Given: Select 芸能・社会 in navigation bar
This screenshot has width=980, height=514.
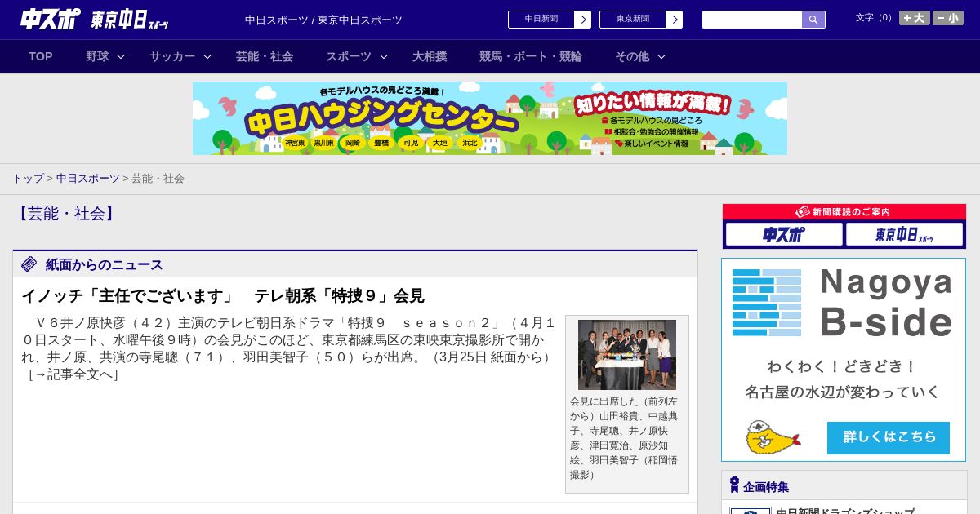Looking at the screenshot, I should 265,56.
